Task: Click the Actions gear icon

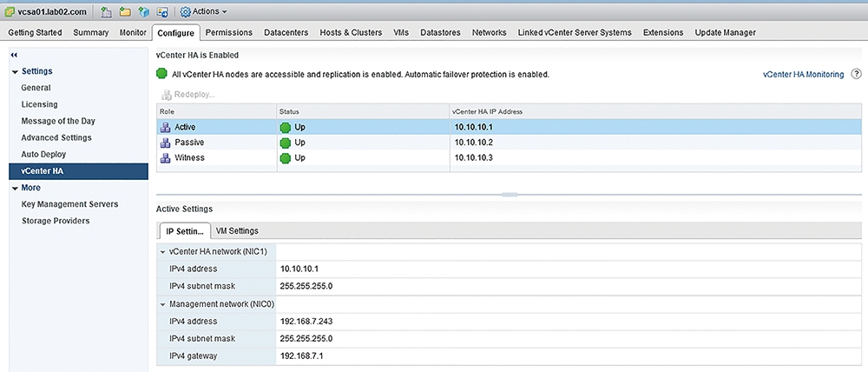Action: (x=186, y=11)
